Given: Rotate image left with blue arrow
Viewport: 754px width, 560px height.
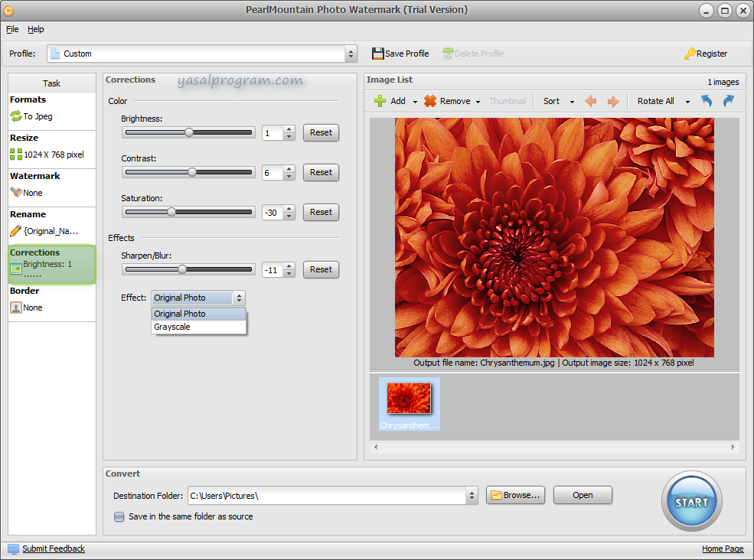Looking at the screenshot, I should pyautogui.click(x=707, y=101).
